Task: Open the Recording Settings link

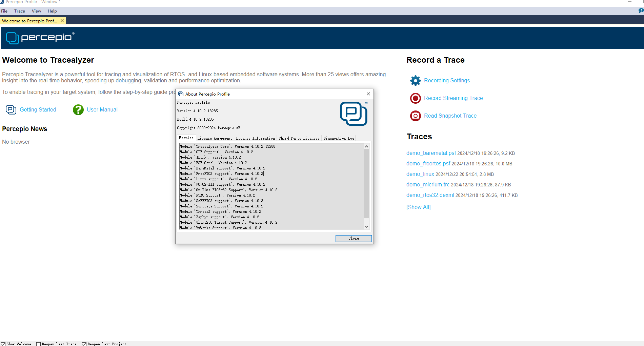Action: [447, 81]
